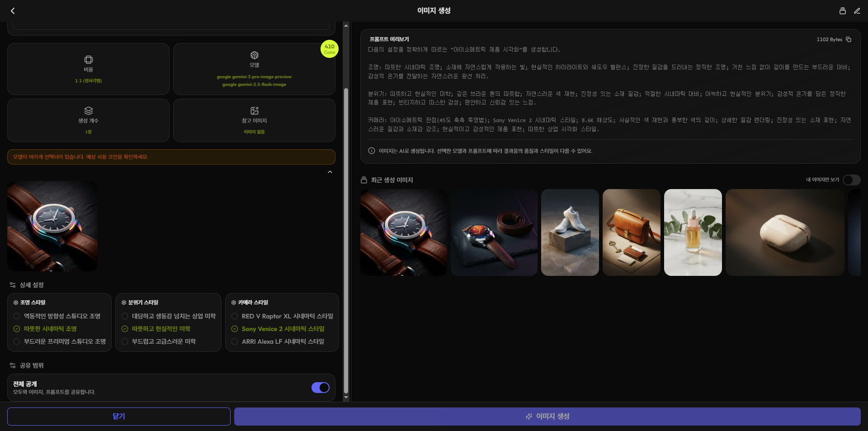868x431 pixels.
Task: Click the 닫기 button
Action: point(119,417)
